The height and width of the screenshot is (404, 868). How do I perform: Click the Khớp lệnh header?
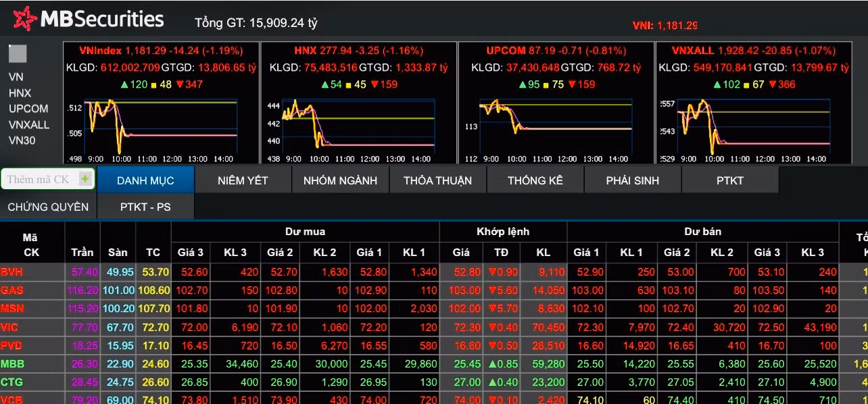503,232
